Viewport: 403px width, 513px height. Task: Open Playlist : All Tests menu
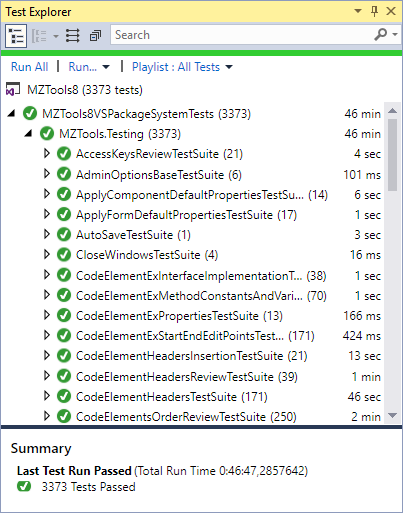point(182,67)
